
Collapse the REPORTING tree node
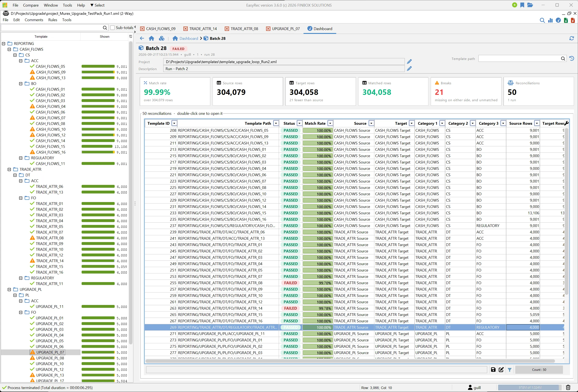3,43
